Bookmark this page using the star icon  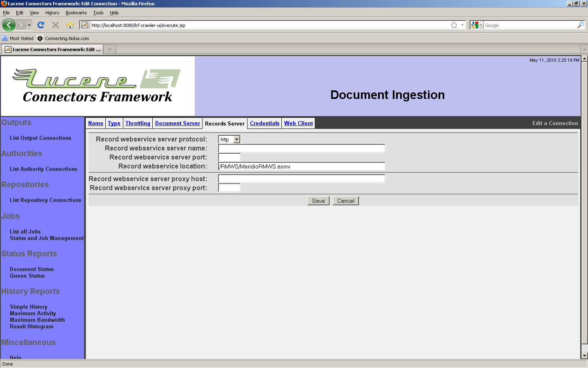click(454, 25)
